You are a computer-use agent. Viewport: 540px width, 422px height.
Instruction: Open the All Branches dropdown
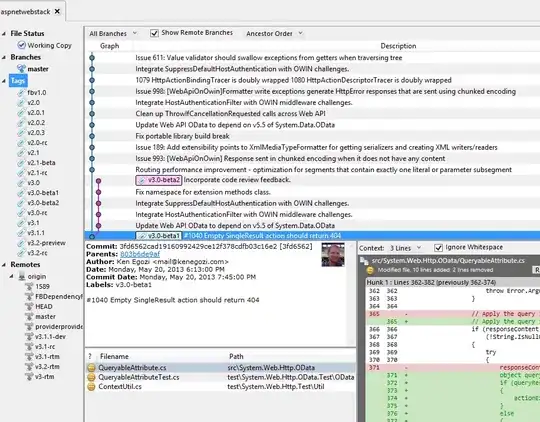113,33
